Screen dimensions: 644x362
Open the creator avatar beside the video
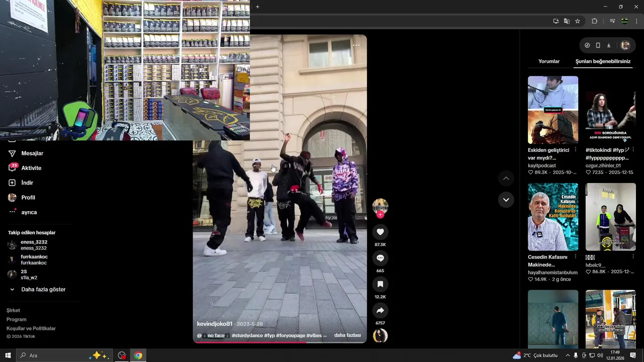click(380, 206)
